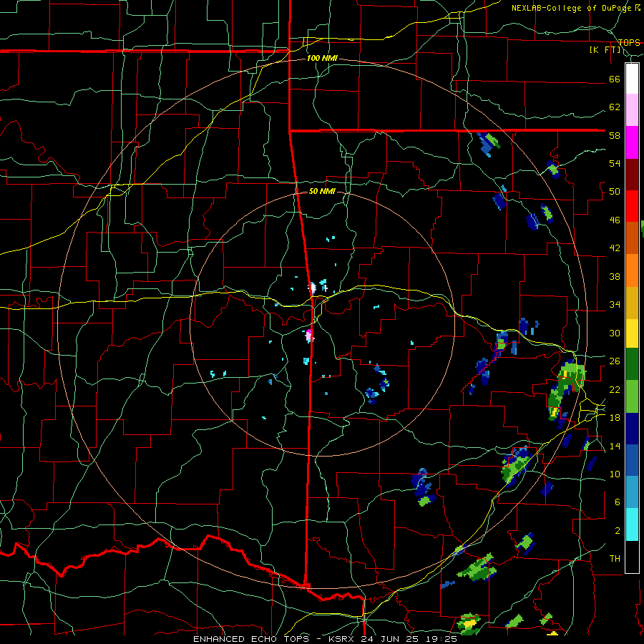Click the 100 NMI range ring label
The image size is (644, 644).
(x=322, y=59)
